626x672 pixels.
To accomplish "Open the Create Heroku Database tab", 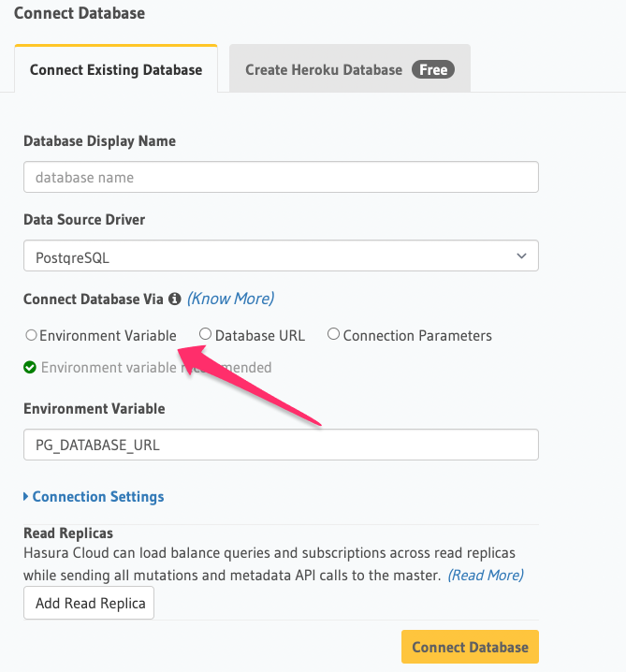I will point(350,69).
